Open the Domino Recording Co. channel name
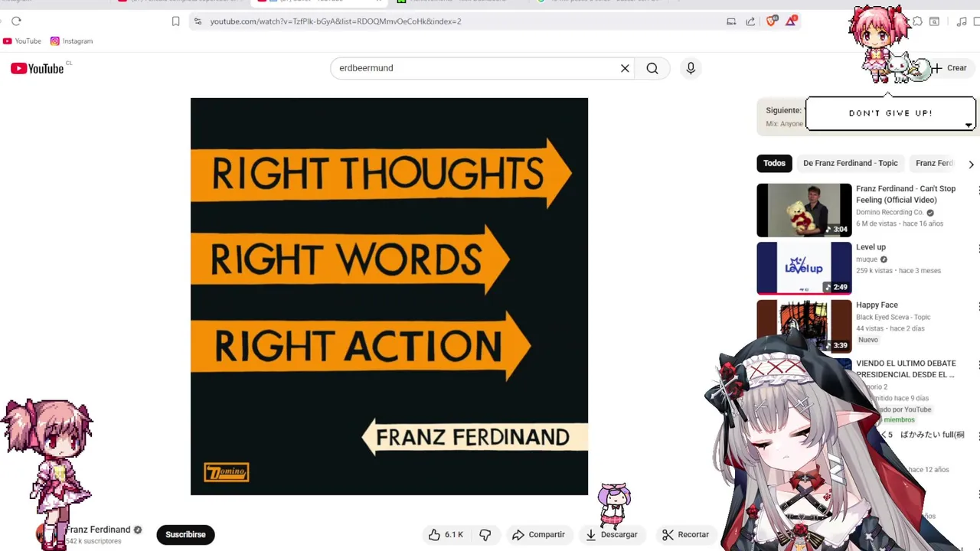 (x=890, y=212)
